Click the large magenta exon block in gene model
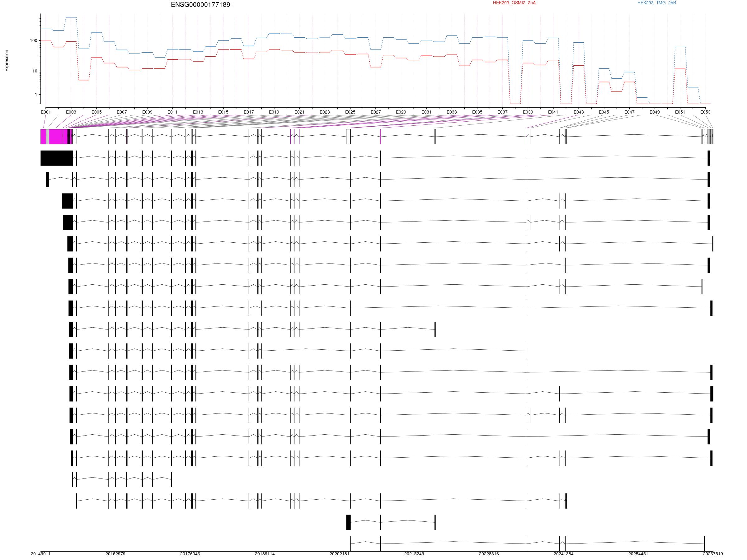Screen dimensions: 747x560 [55, 137]
